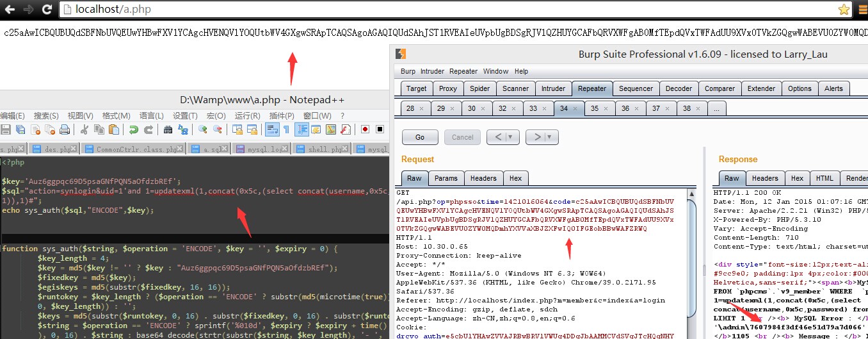Toggle Indent Guide in Notepad++ toolbar
868x339 pixels.
coord(301,129)
